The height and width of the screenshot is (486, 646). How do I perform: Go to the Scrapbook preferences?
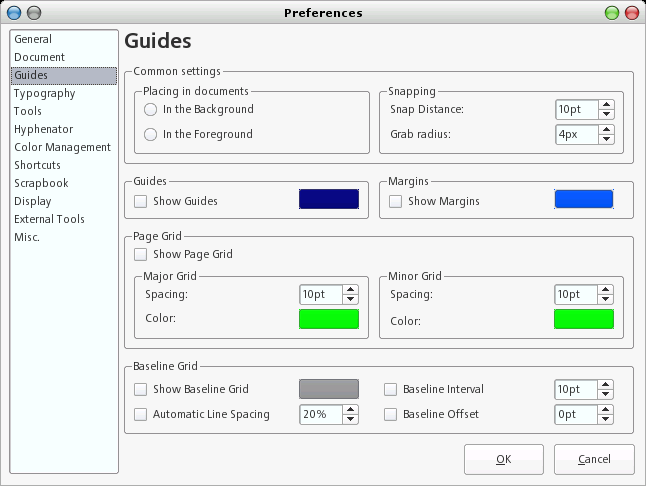pyautogui.click(x=41, y=183)
